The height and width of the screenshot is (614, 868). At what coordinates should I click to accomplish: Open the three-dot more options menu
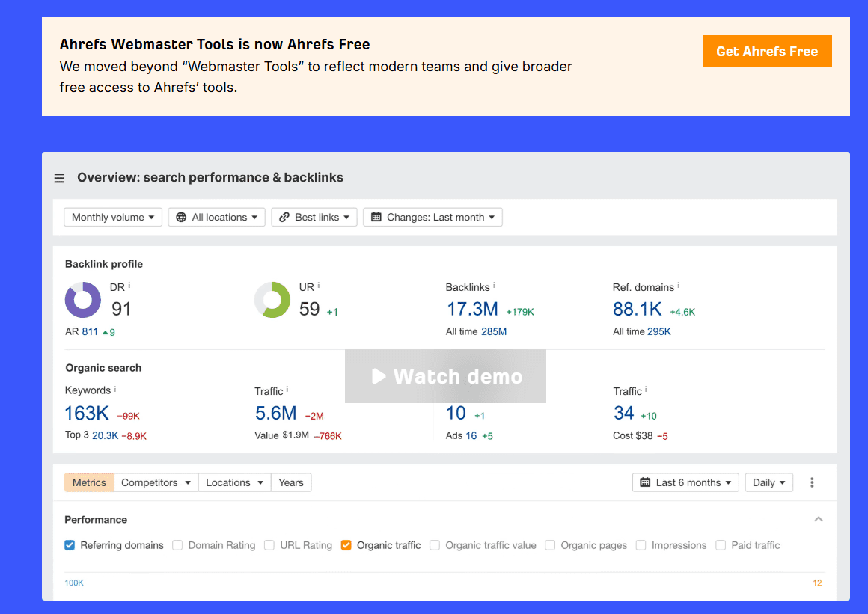tap(812, 482)
